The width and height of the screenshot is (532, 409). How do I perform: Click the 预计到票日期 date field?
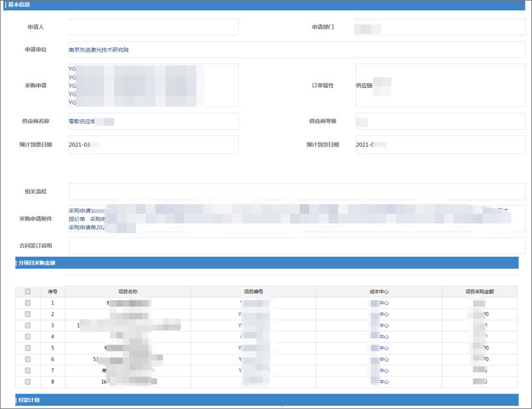coord(153,144)
